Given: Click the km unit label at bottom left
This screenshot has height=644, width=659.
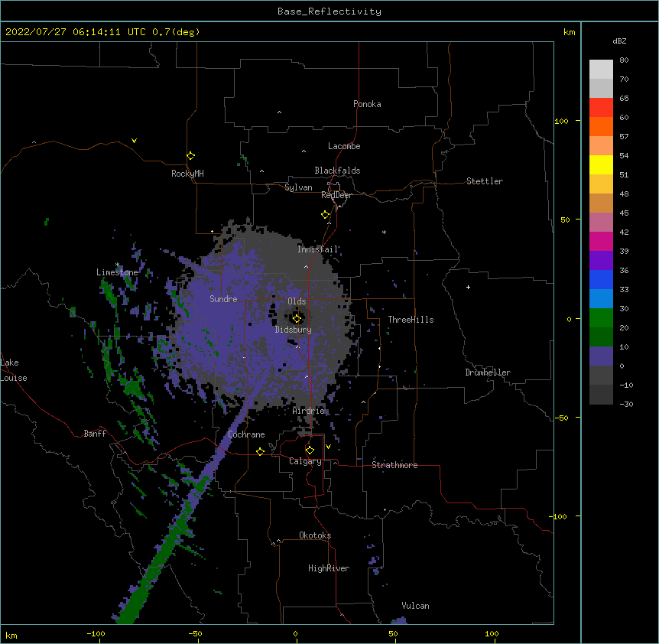Looking at the screenshot, I should 11,636.
